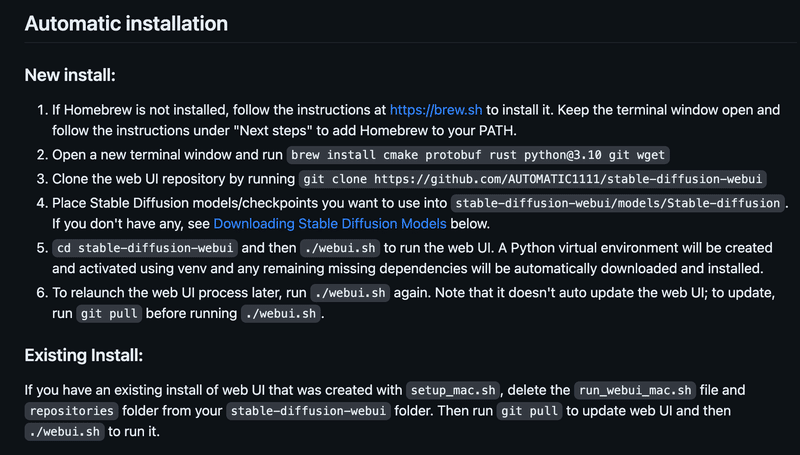Click the Existing Install heading

(84, 355)
